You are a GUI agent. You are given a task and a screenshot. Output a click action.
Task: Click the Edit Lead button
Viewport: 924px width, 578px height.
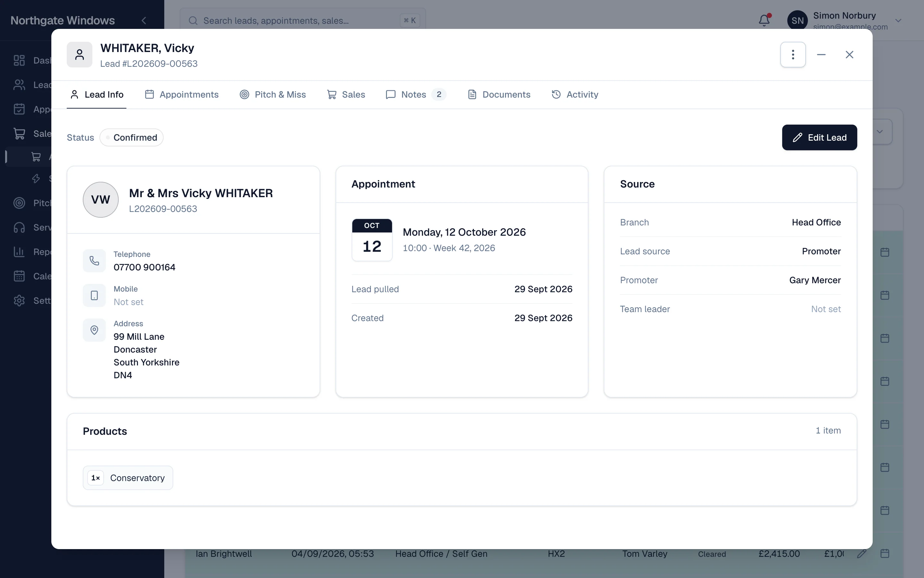click(x=819, y=138)
